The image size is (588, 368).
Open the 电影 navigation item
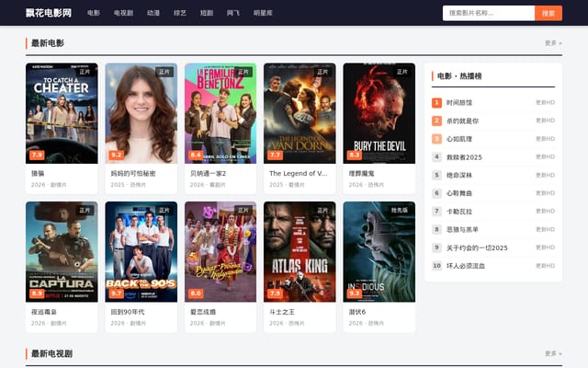tap(94, 13)
